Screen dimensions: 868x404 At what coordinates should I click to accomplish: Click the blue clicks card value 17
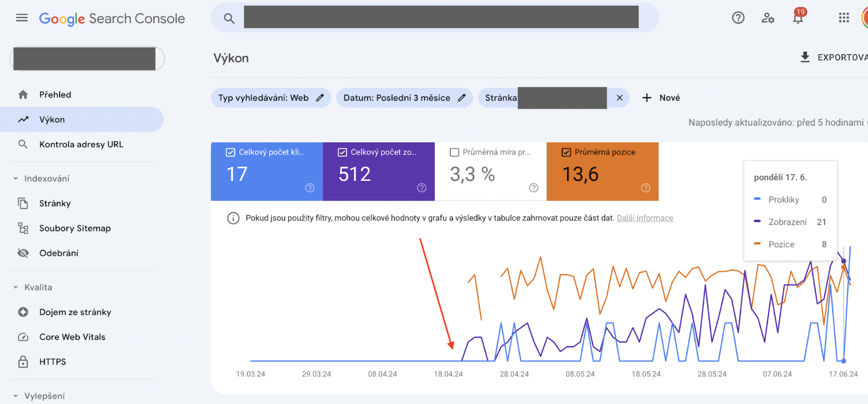237,174
